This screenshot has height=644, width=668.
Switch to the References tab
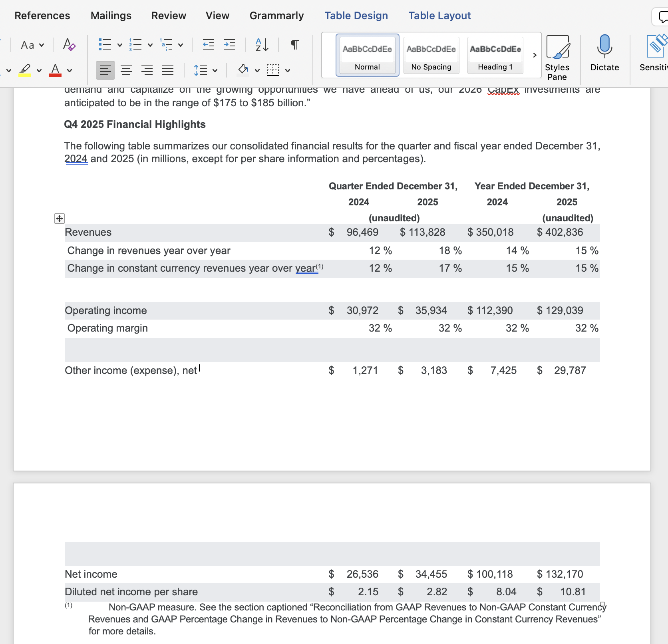pyautogui.click(x=42, y=16)
